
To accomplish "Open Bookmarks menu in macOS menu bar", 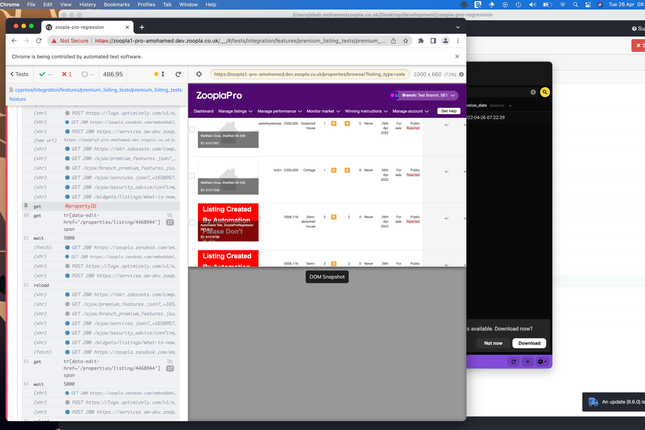I will click(116, 5).
